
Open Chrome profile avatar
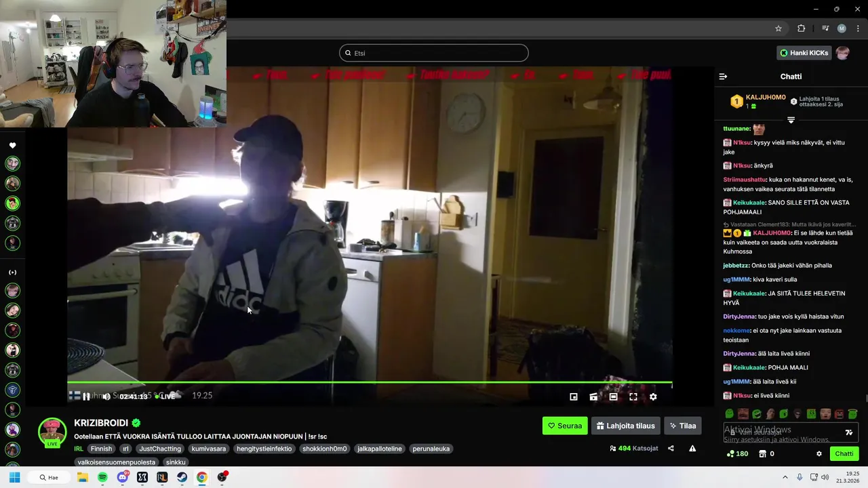842,28
